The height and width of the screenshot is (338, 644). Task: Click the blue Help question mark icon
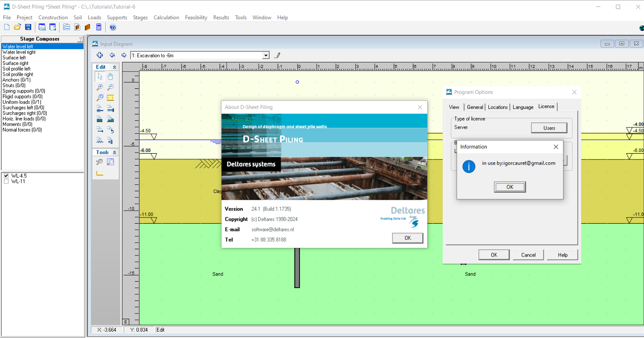(113, 27)
